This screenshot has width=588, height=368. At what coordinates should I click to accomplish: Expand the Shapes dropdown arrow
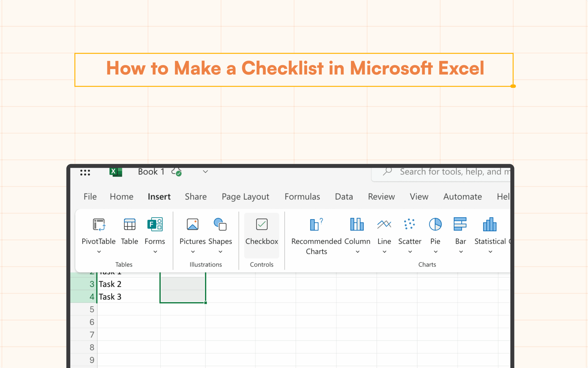tap(220, 252)
